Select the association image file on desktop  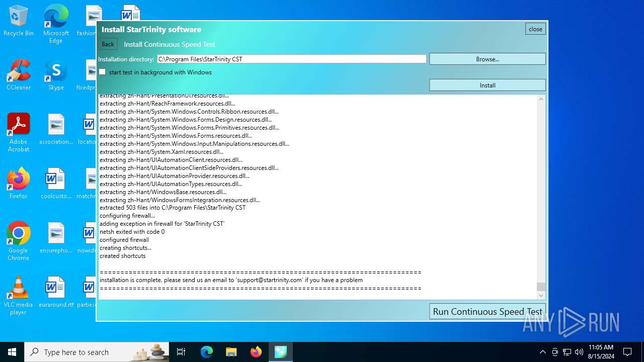tap(56, 130)
